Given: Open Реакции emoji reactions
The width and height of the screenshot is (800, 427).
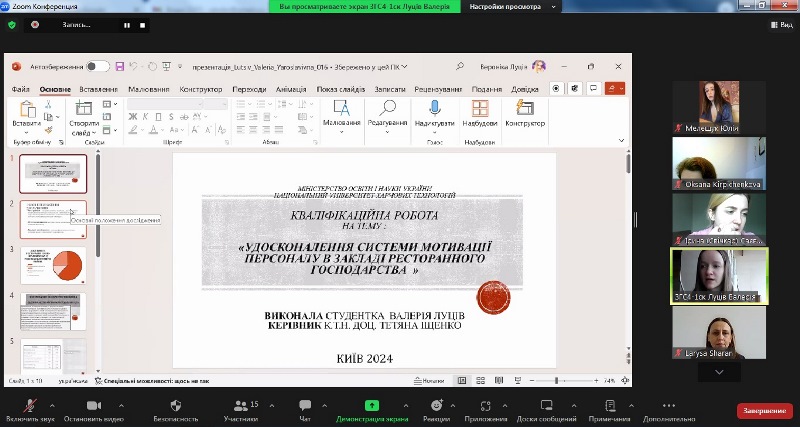Looking at the screenshot, I should tap(437, 411).
